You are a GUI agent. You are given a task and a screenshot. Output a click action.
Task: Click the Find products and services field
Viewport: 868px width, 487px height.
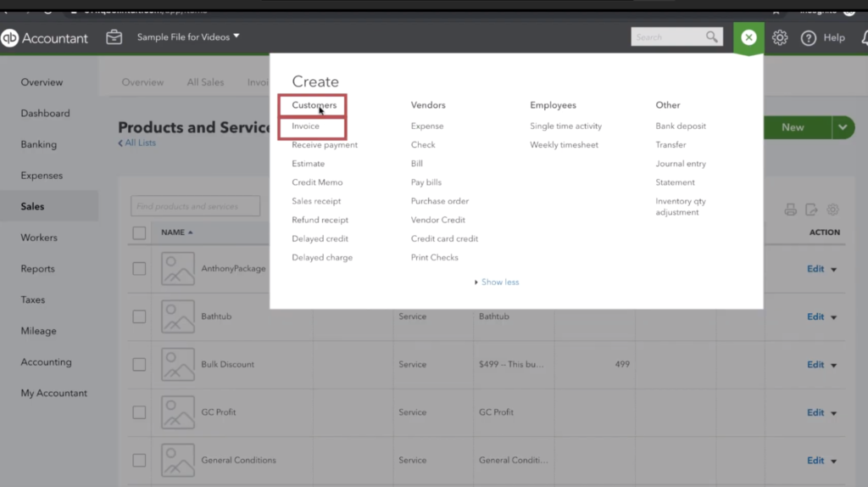(x=195, y=206)
